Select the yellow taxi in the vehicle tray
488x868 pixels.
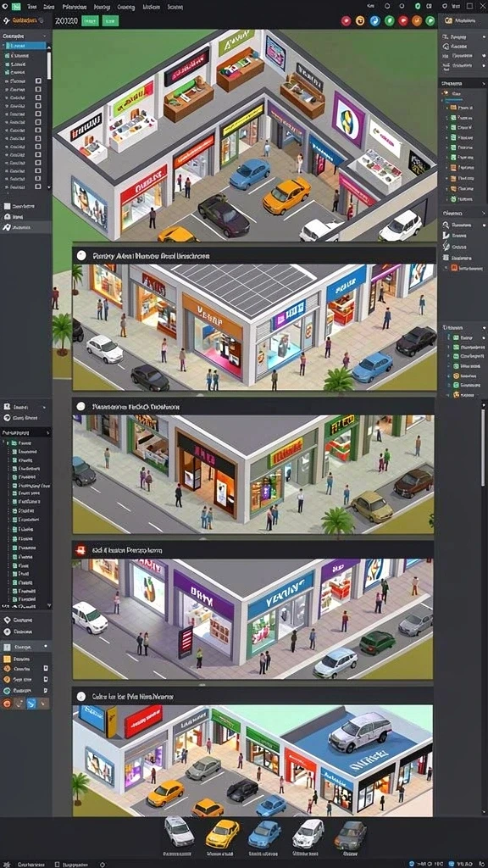pos(223,833)
